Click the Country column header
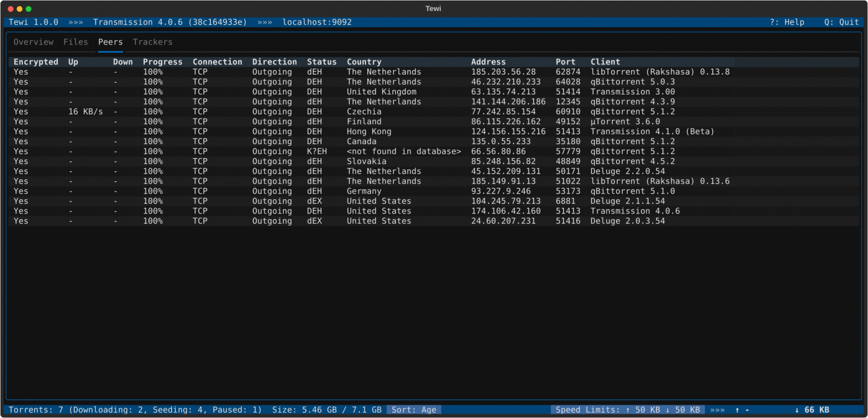The height and width of the screenshot is (418, 868). coord(364,62)
